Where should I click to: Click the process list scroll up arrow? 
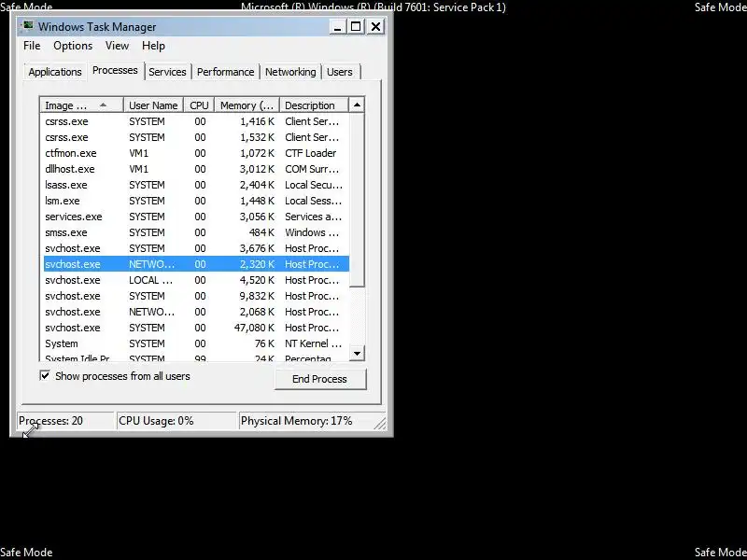(x=357, y=105)
